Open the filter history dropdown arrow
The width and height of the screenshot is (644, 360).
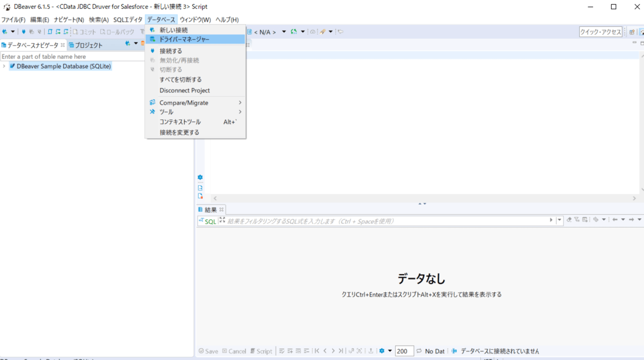pos(559,220)
